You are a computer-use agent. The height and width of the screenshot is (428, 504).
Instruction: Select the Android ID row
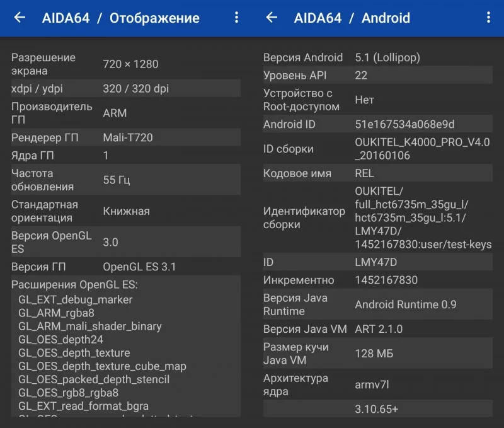coord(377,124)
